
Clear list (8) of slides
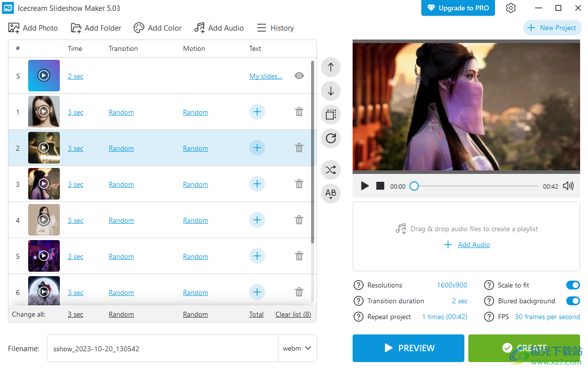(x=293, y=314)
